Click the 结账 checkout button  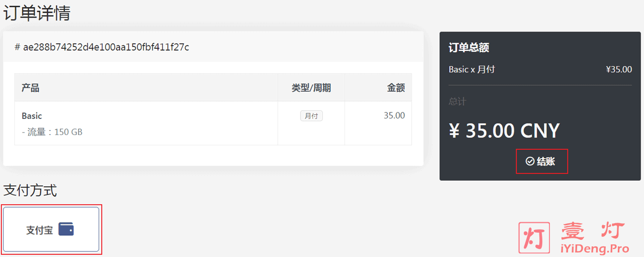(541, 161)
